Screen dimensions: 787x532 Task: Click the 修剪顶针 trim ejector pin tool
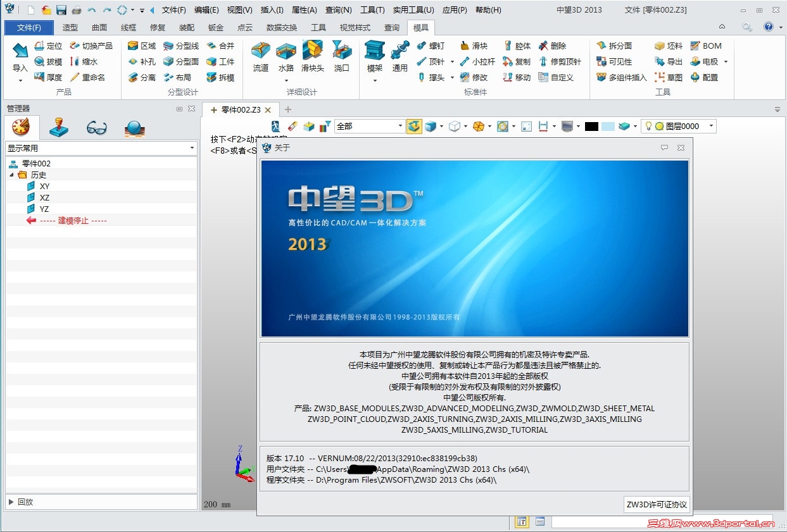point(560,62)
